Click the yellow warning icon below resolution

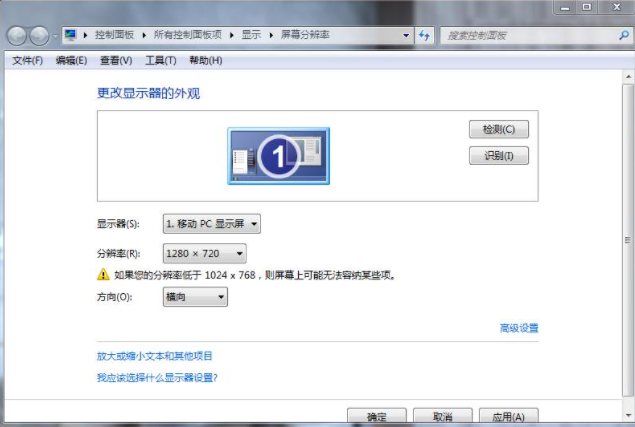pyautogui.click(x=102, y=274)
